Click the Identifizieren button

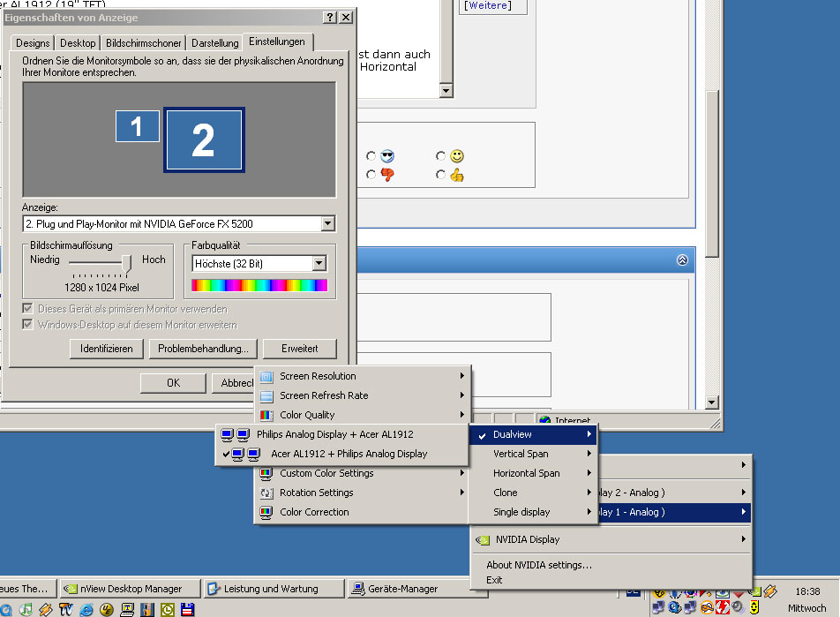[107, 349]
